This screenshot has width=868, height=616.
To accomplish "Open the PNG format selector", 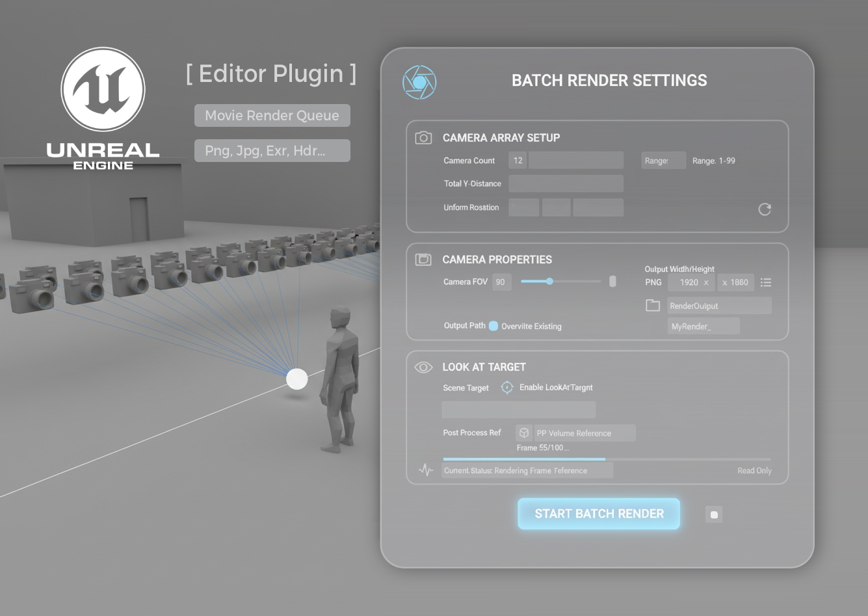I will 653,282.
